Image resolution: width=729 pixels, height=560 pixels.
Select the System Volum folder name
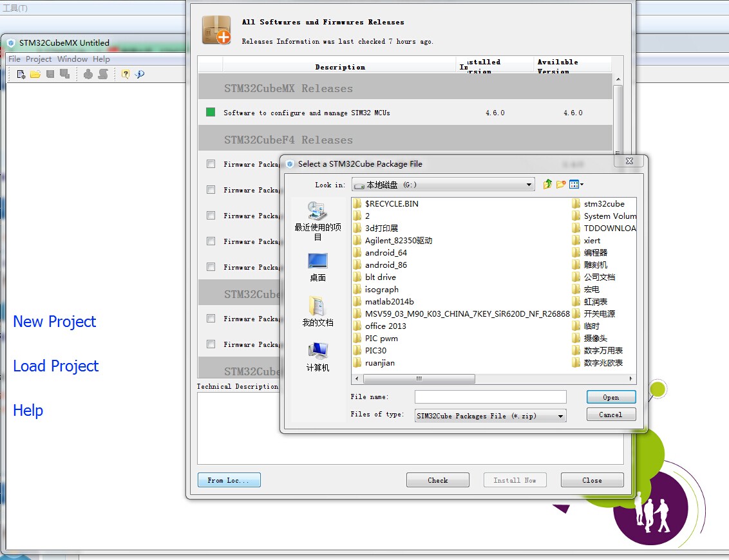(x=610, y=216)
